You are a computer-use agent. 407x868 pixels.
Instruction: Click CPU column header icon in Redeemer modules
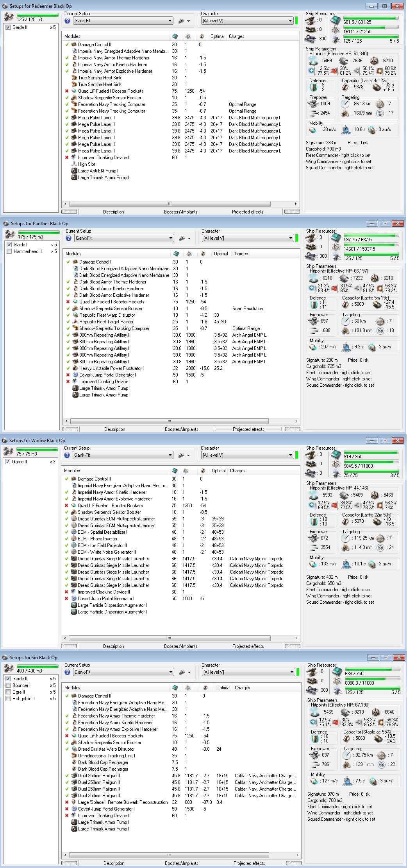click(175, 36)
